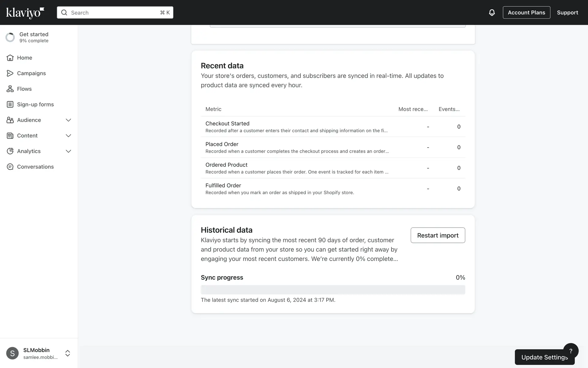The image size is (588, 368).
Task: Expand the Content section chevron
Action: 68,136
